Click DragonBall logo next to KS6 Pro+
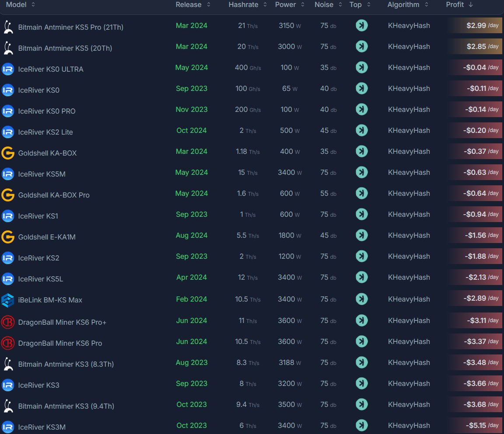 click(8, 322)
